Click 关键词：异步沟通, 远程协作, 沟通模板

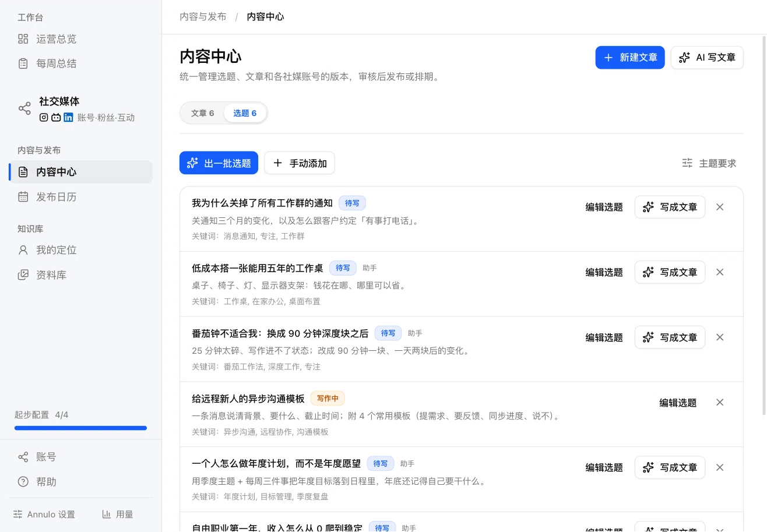(x=260, y=432)
